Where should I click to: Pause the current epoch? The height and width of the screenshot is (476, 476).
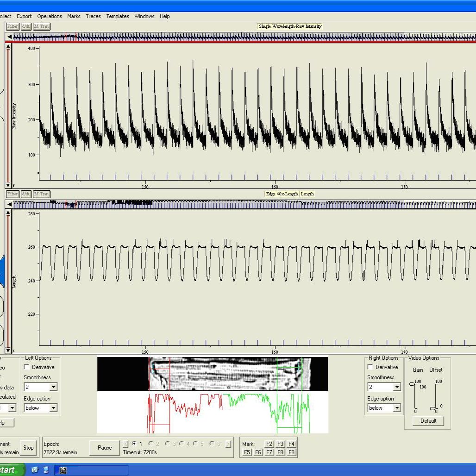[105, 447]
